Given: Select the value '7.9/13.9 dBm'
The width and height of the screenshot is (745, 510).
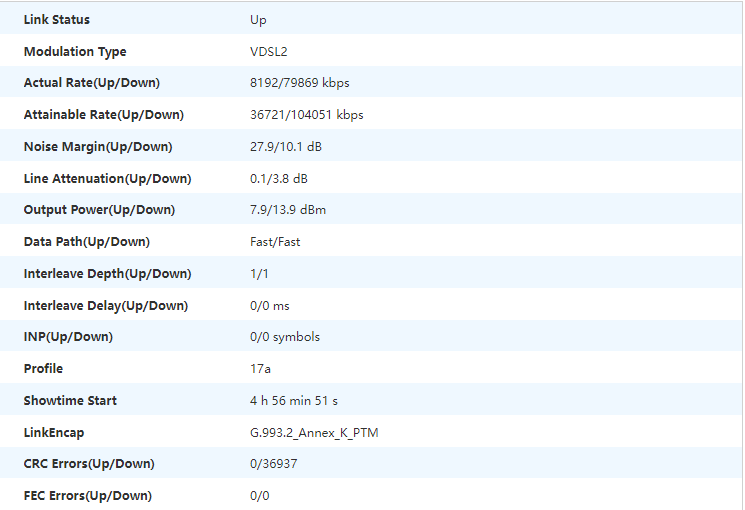Looking at the screenshot, I should point(288,210).
